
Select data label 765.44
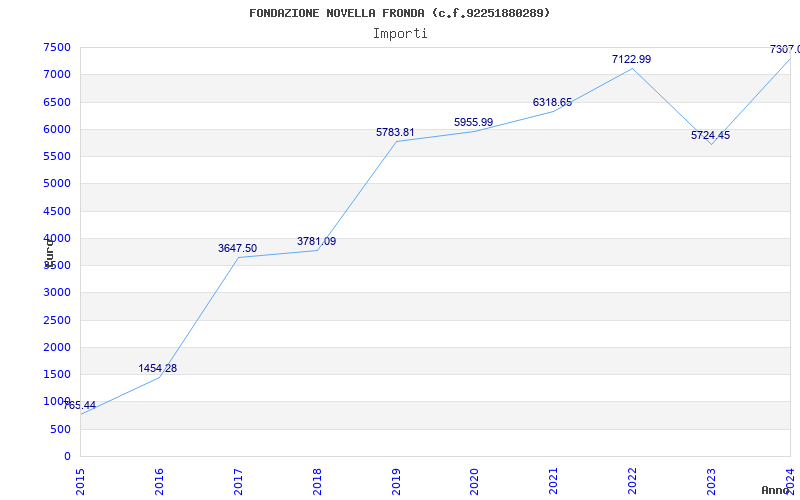(79, 406)
